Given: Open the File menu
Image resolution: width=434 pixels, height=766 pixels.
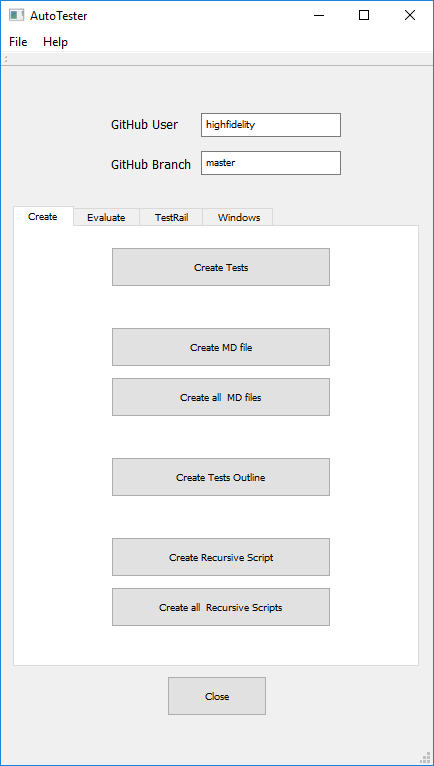Looking at the screenshot, I should 18,42.
